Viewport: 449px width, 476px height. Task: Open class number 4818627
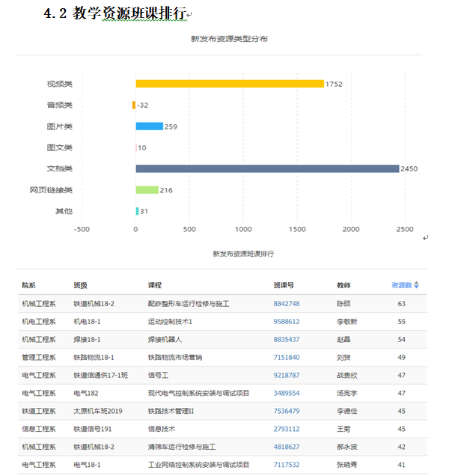pos(287,447)
